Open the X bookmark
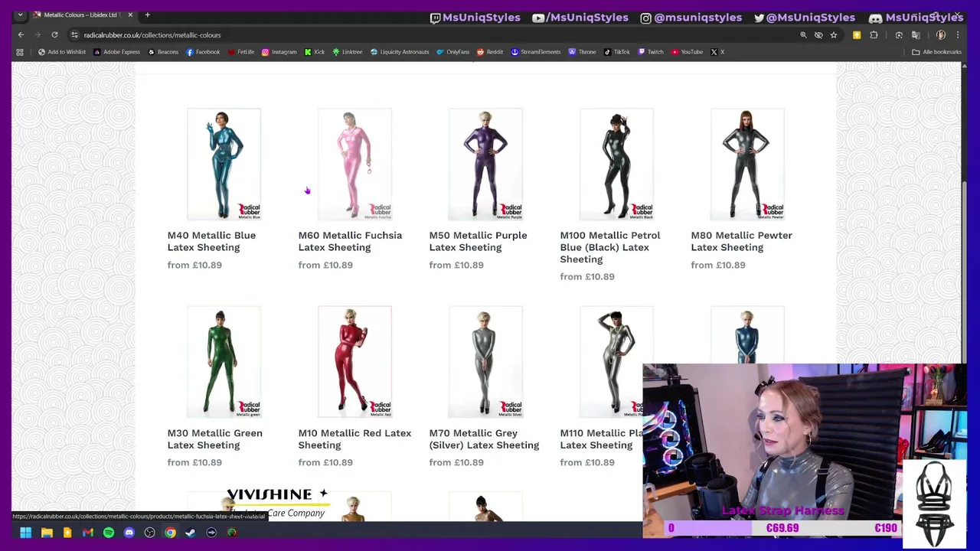Screen dimensions: 980x551 [x=717, y=52]
